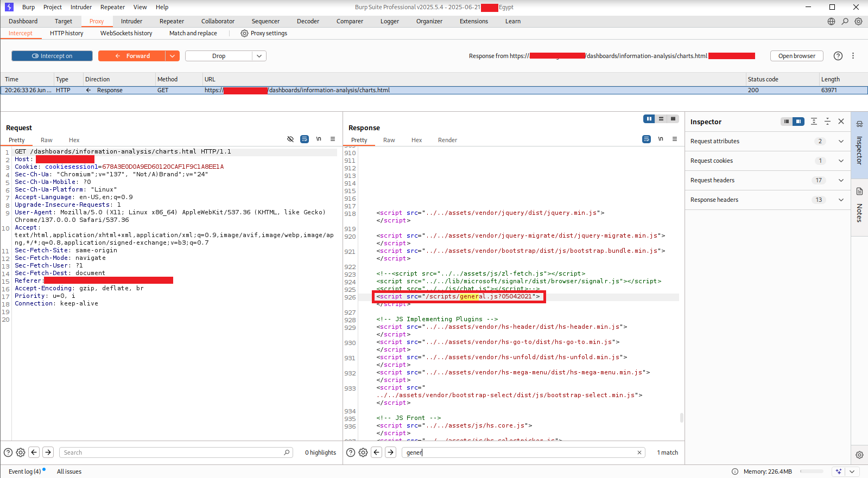
Task: Open Request search settings gear
Action: coord(21,452)
